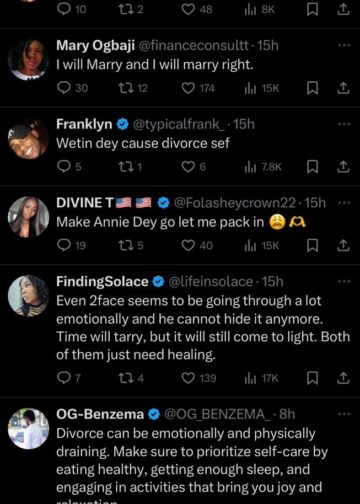Viewport: 360px width, 504px height.
Task: Reply to DIVINE T's Annie tweet
Action: point(71,246)
